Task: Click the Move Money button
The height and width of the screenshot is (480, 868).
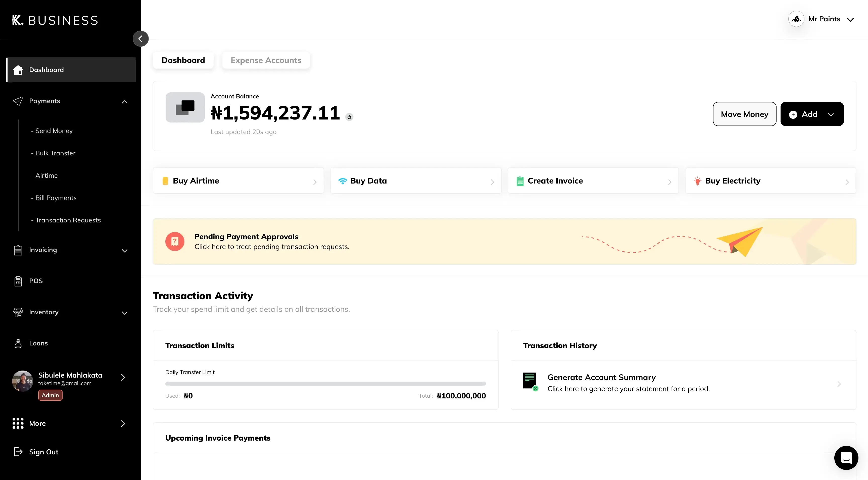Action: coord(744,114)
